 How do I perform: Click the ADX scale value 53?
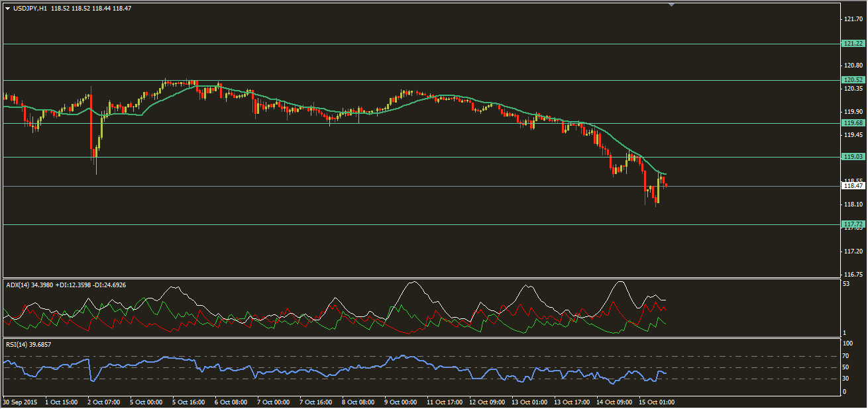pyautogui.click(x=845, y=285)
